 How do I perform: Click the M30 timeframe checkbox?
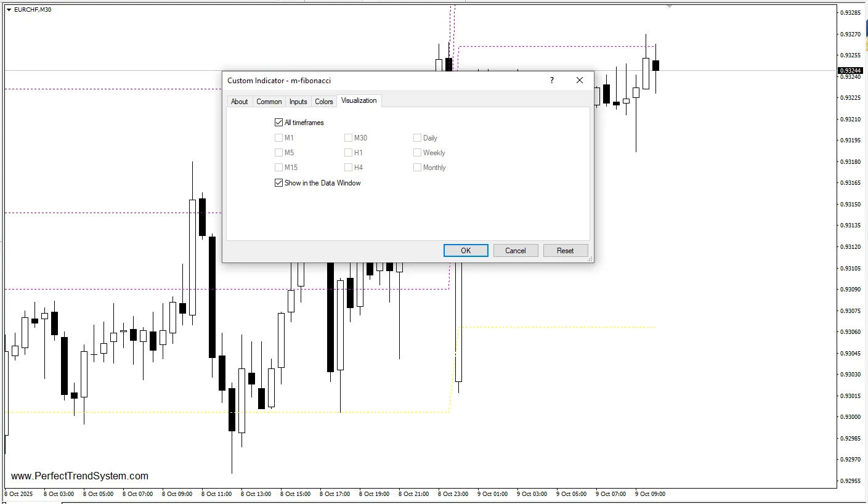pos(349,138)
